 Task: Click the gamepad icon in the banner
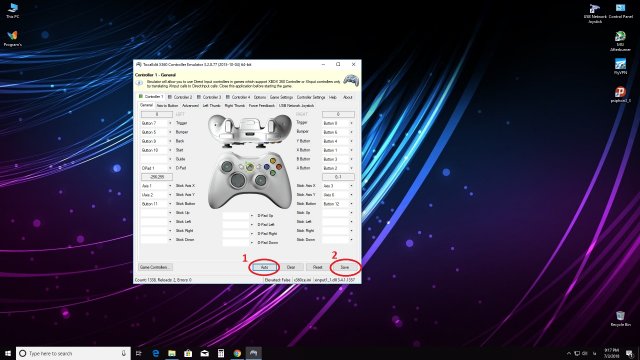pos(351,80)
